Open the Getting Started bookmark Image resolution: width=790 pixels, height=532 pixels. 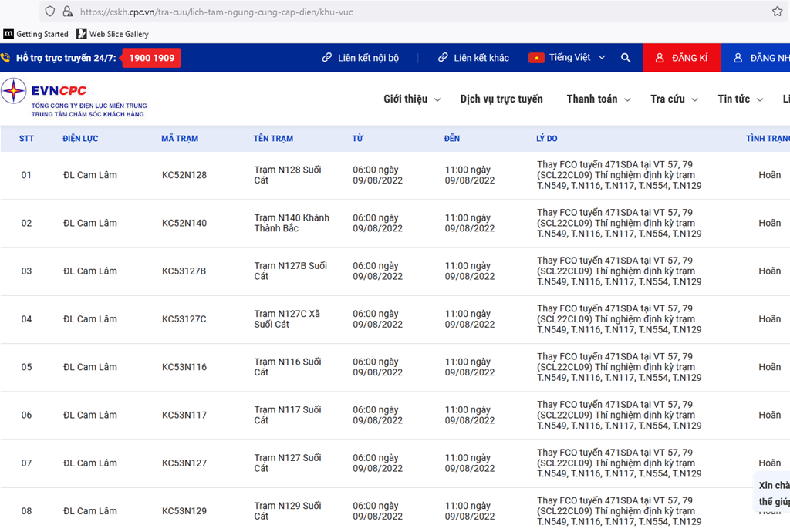[36, 34]
